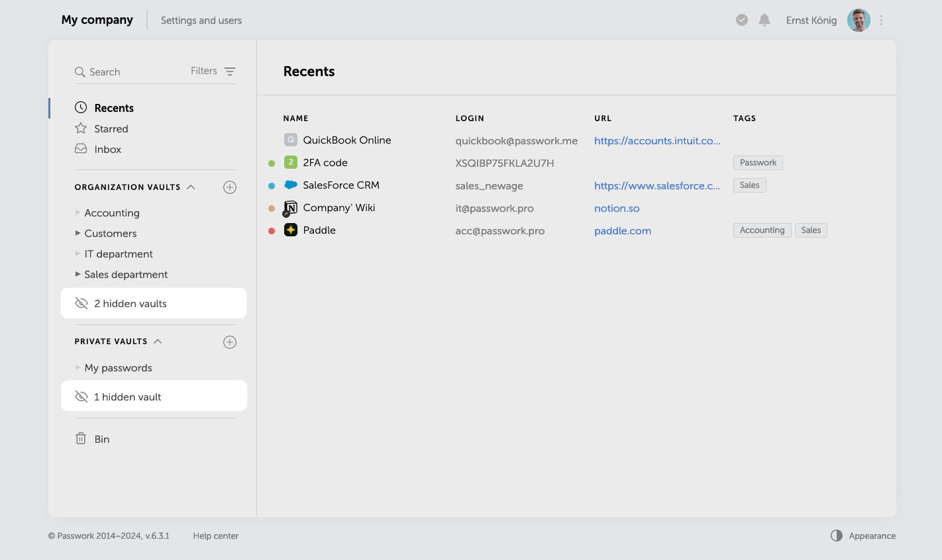The image size is (942, 560).
Task: Click the Starred star icon
Action: coord(81,128)
